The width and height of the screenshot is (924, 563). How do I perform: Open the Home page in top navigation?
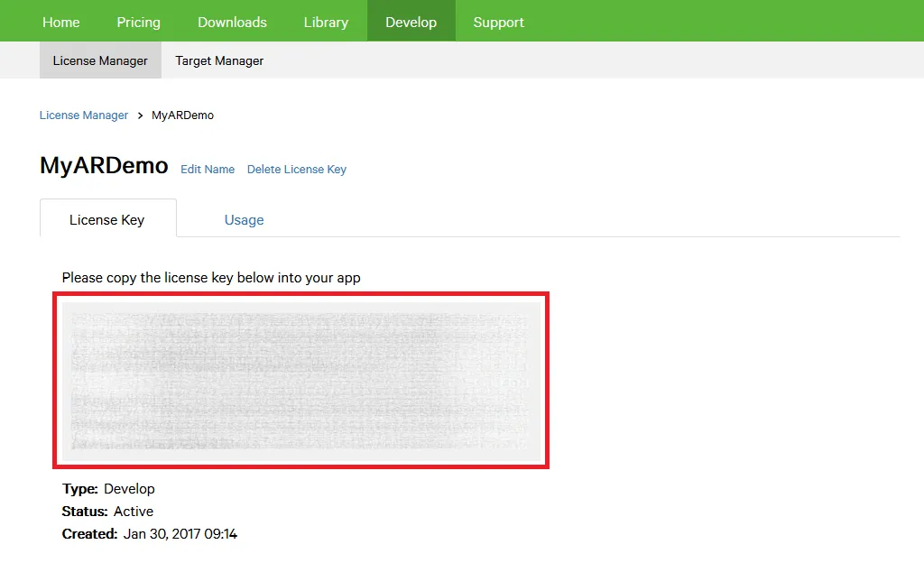pyautogui.click(x=61, y=22)
